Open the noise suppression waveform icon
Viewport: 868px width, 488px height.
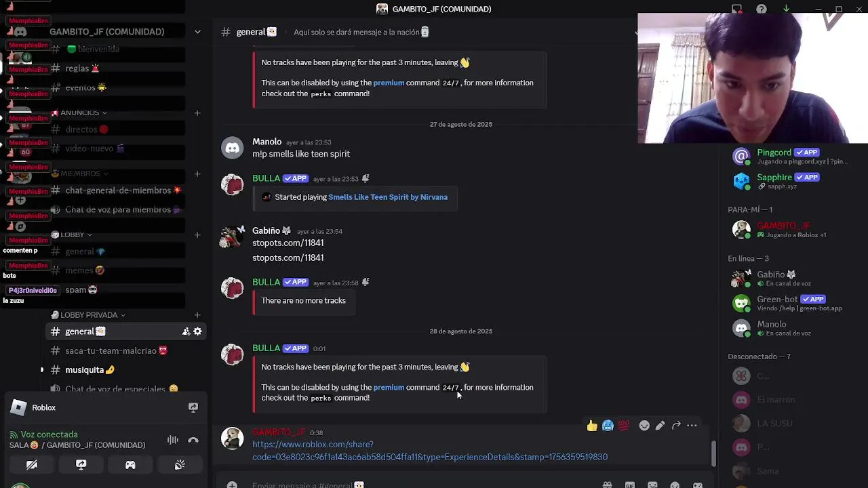tap(173, 441)
